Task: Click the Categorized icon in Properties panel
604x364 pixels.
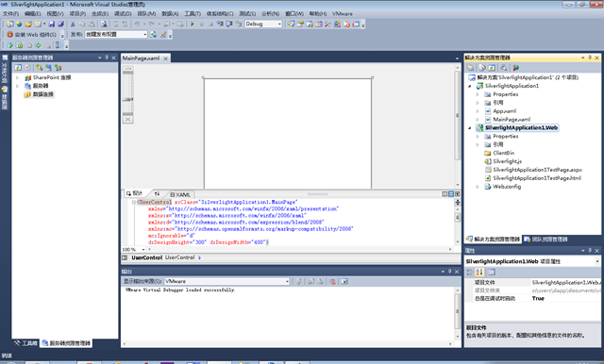Action: click(470, 272)
